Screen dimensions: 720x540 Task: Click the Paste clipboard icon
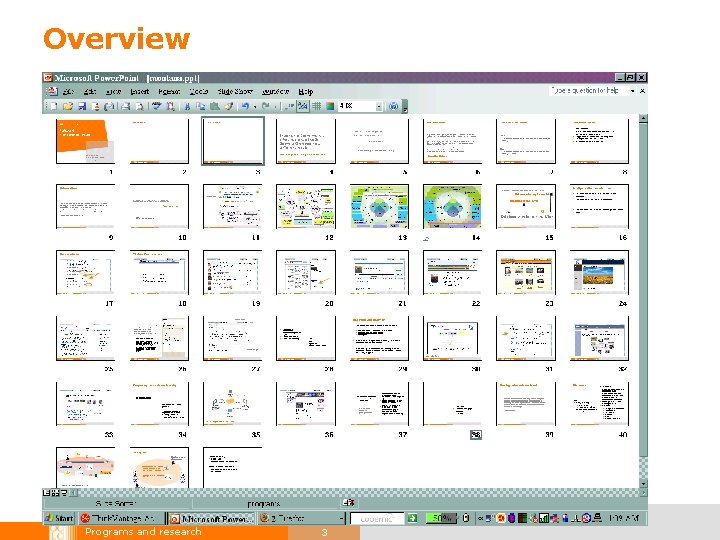(214, 107)
